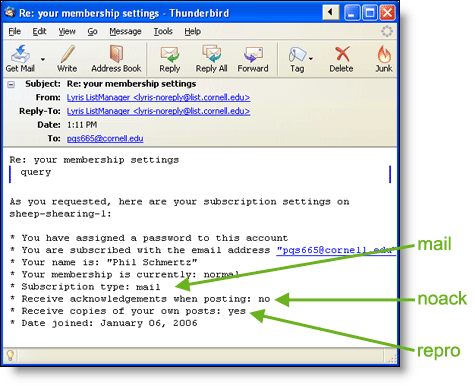Open the Tools menu
475x388 pixels.
[x=163, y=31]
